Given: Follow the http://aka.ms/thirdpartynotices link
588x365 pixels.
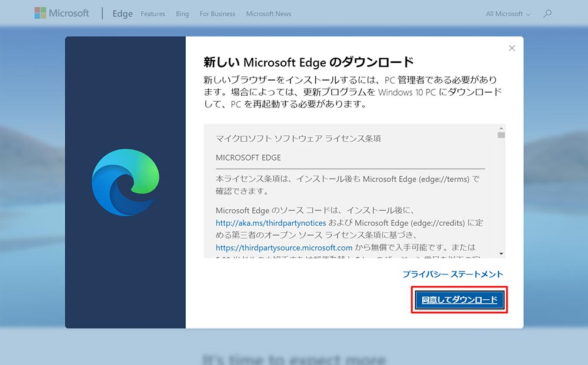Looking at the screenshot, I should click(270, 223).
